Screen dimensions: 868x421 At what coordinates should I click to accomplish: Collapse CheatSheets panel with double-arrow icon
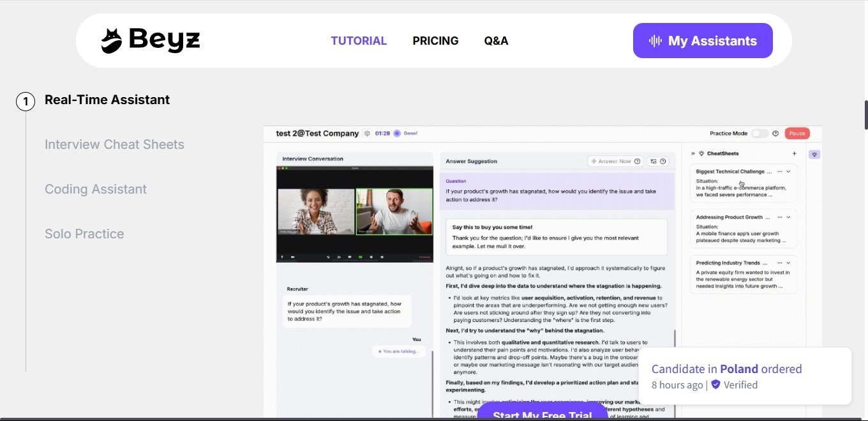(x=693, y=154)
